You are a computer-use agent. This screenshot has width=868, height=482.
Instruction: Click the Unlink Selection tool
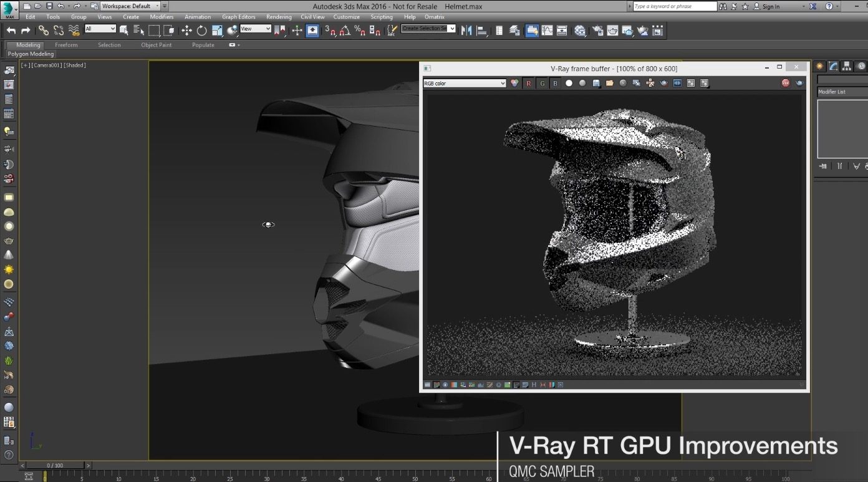tap(59, 31)
